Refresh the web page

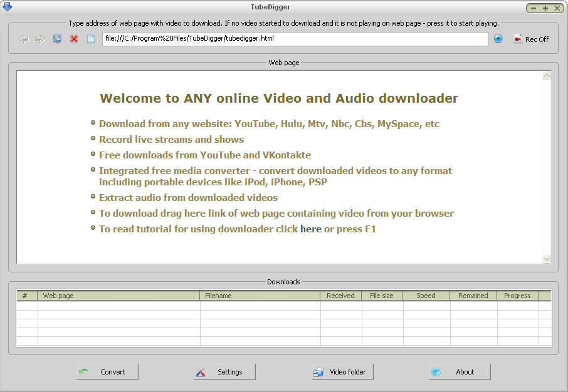pyautogui.click(x=57, y=38)
